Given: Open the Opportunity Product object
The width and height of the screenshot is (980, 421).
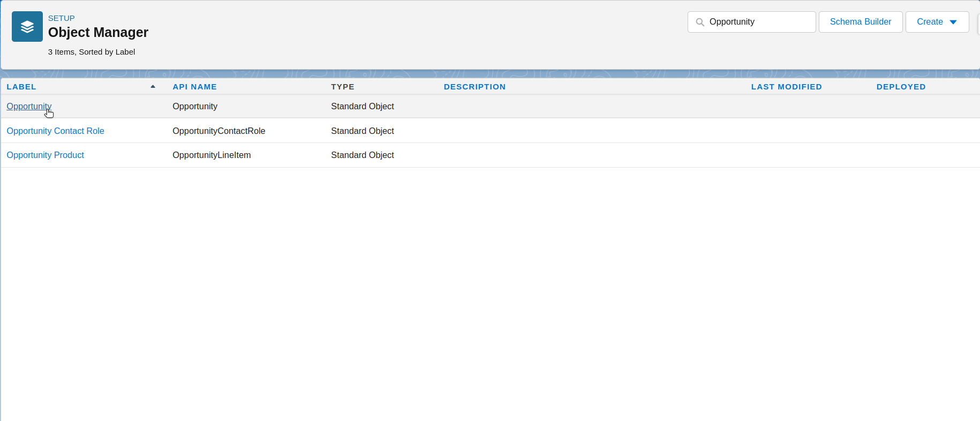Looking at the screenshot, I should click(x=45, y=155).
